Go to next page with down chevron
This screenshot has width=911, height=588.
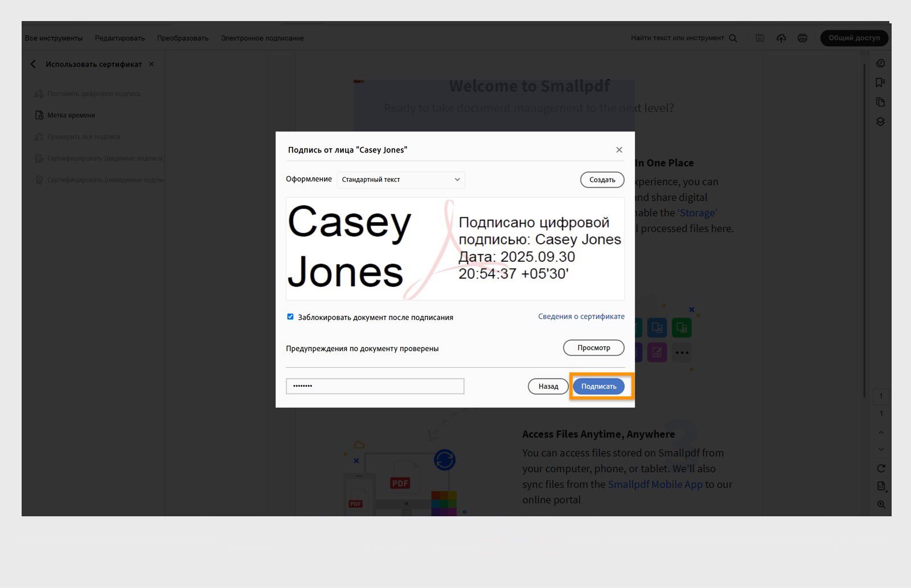881,450
